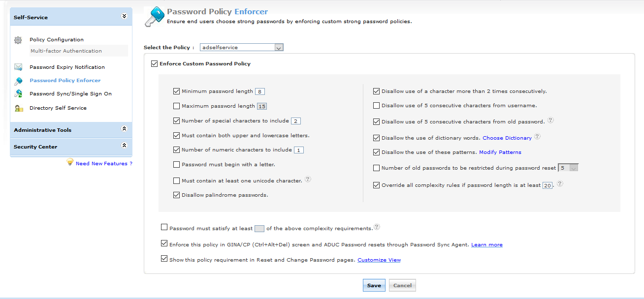Screen dimensions: 644x299
Task: Click help icon next to unicode character option
Action: pyautogui.click(x=308, y=179)
